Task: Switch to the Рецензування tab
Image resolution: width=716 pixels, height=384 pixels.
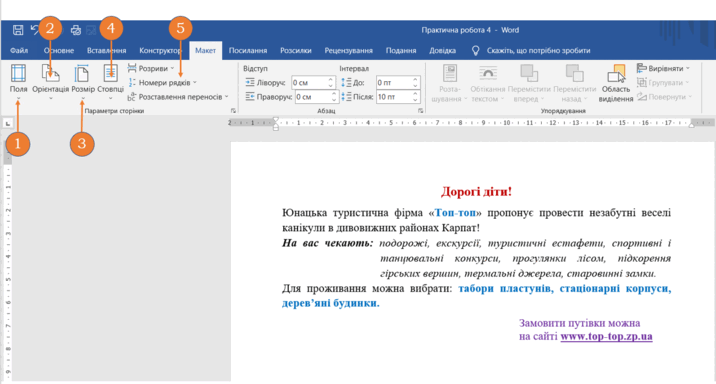Action: (x=348, y=51)
